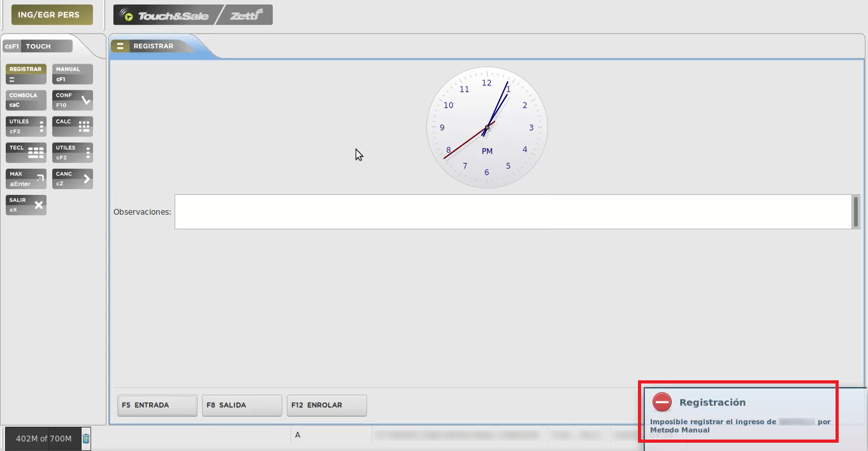Click inside the Observaciones text field
The height and width of the screenshot is (451, 868).
click(x=510, y=211)
